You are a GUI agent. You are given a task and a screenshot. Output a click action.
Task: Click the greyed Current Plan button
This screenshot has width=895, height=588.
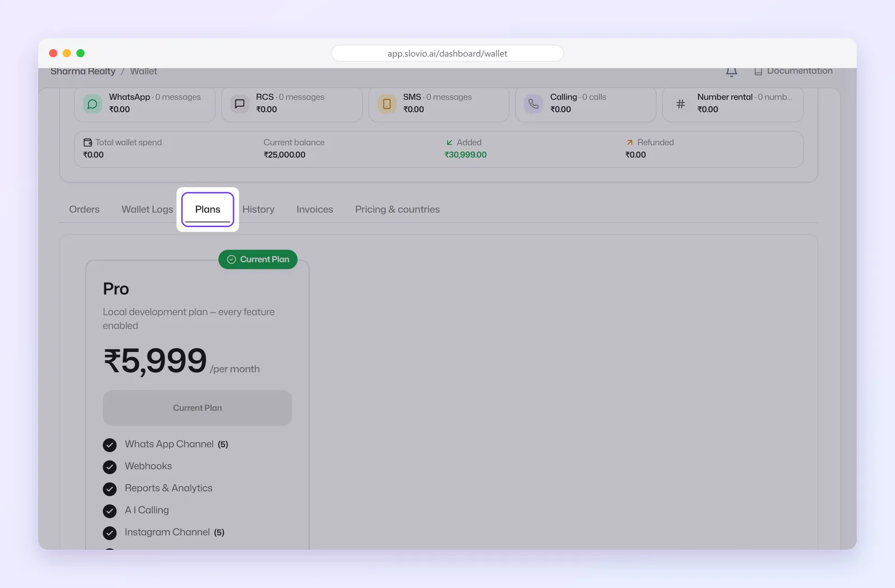pos(197,408)
